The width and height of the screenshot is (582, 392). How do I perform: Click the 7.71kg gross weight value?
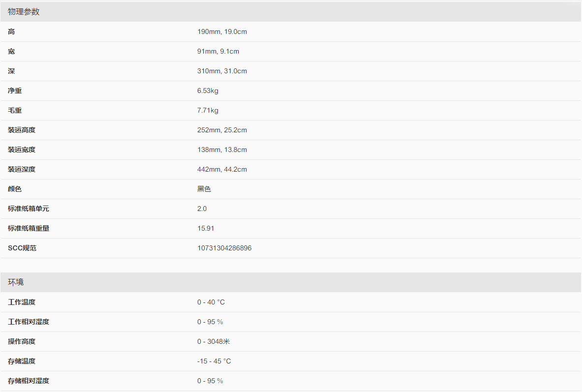pyautogui.click(x=208, y=111)
